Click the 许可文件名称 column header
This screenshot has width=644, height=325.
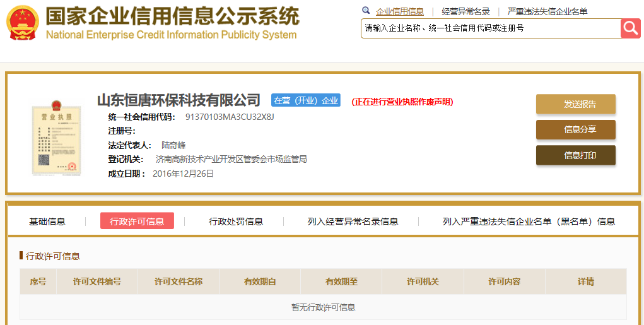pos(179,281)
